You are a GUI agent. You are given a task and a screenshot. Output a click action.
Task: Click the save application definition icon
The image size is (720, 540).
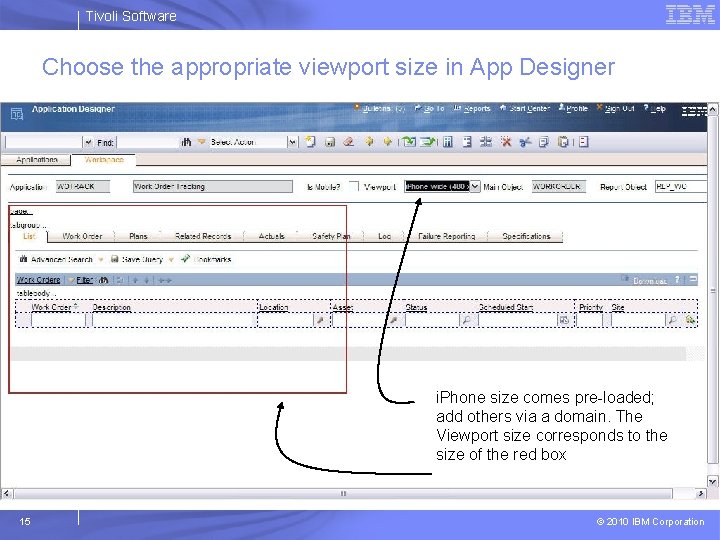330,142
